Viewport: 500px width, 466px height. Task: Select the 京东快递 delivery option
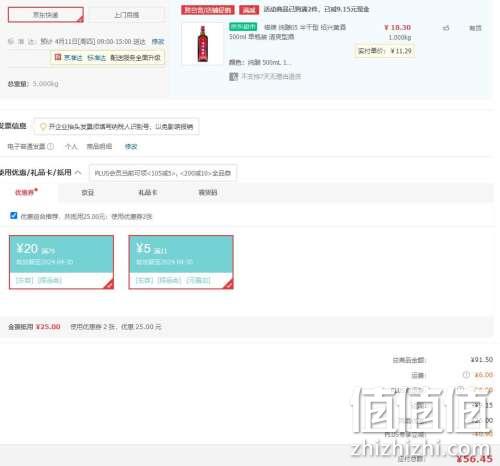point(46,15)
